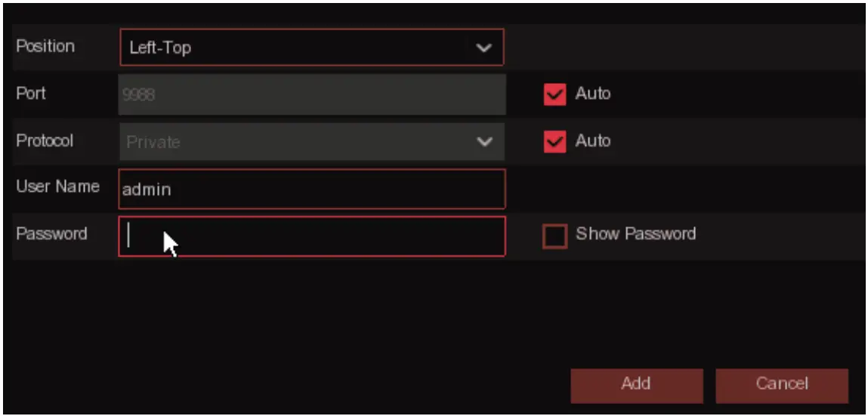Uncheck the Auto checkbox for Port
The width and height of the screenshot is (868, 416).
(554, 94)
